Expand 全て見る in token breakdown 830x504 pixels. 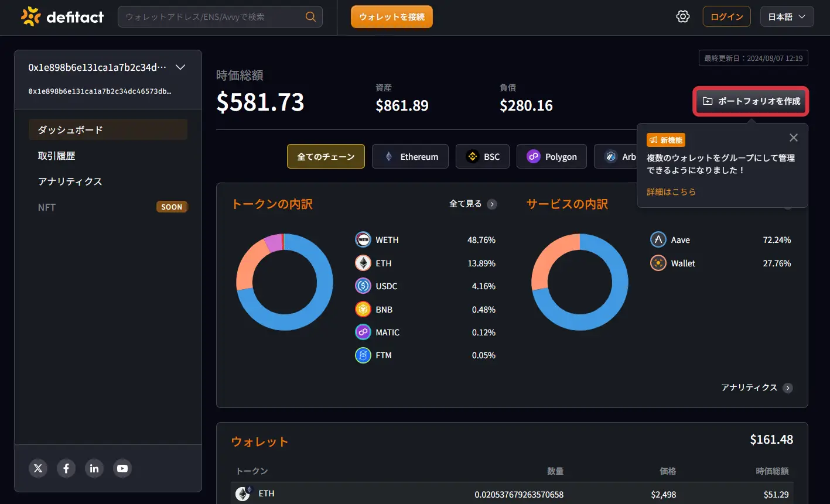(x=473, y=204)
